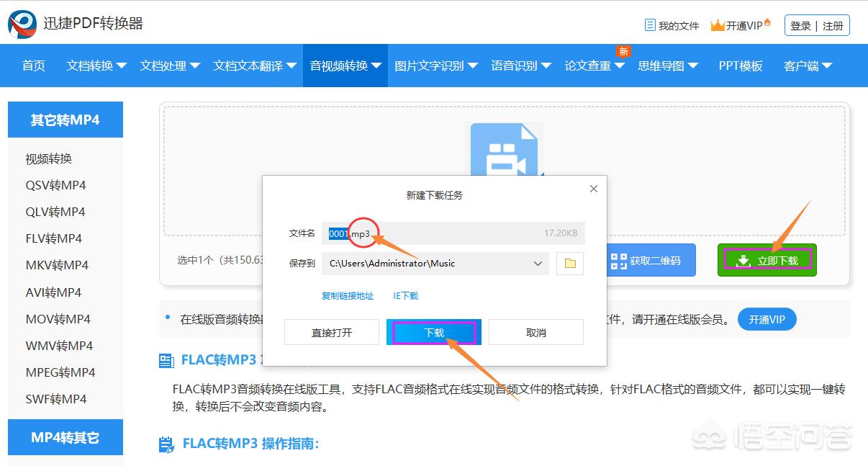
Task: Click the 直接打开 button
Action: tap(332, 333)
